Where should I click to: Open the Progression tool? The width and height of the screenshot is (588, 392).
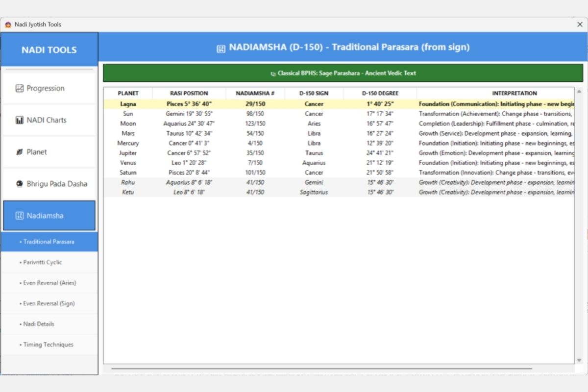[49, 88]
